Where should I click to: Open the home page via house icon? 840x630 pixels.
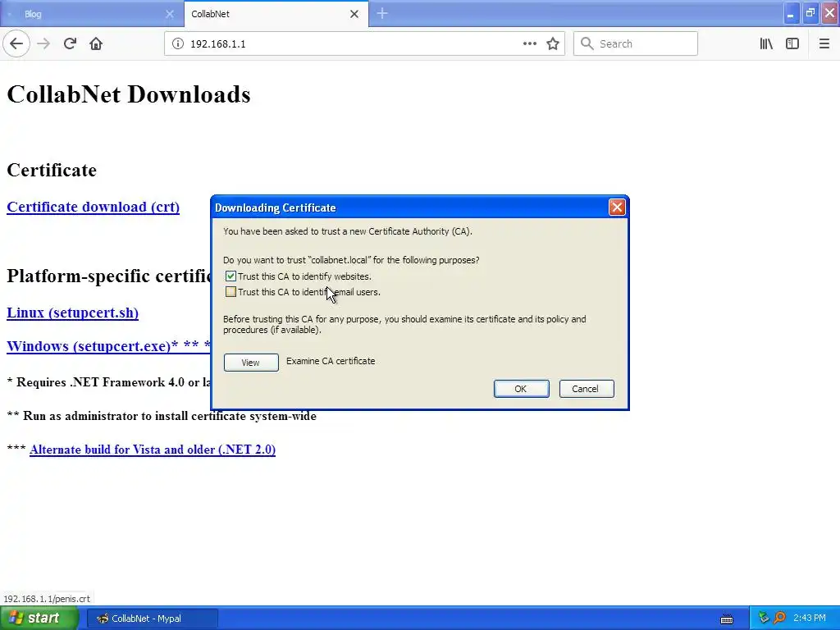[x=96, y=43]
